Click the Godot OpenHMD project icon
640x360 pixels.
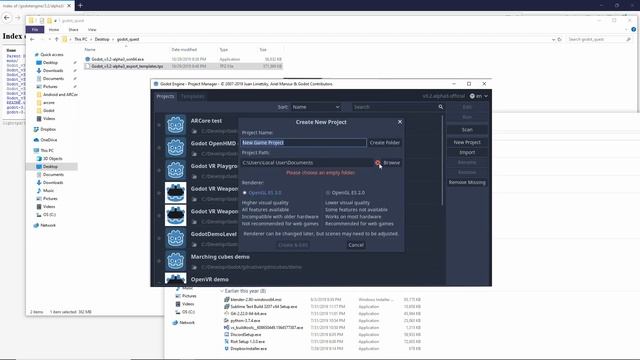[x=176, y=148]
